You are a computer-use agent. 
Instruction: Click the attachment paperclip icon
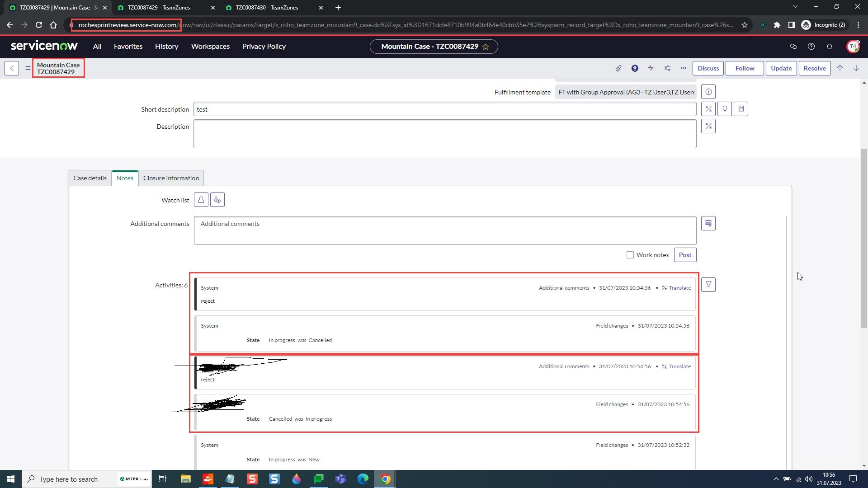(x=618, y=68)
